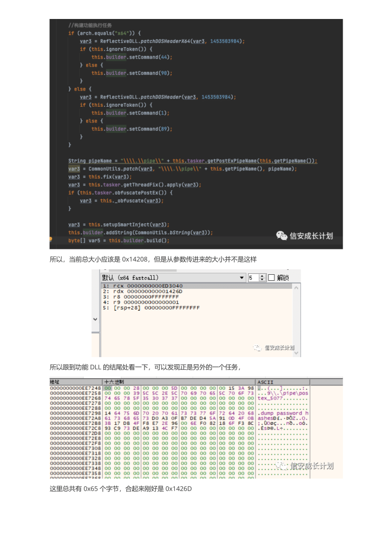Open the 默认 (x64 fastcall) calling convention dropdown
The image size is (392, 555).
click(173, 277)
